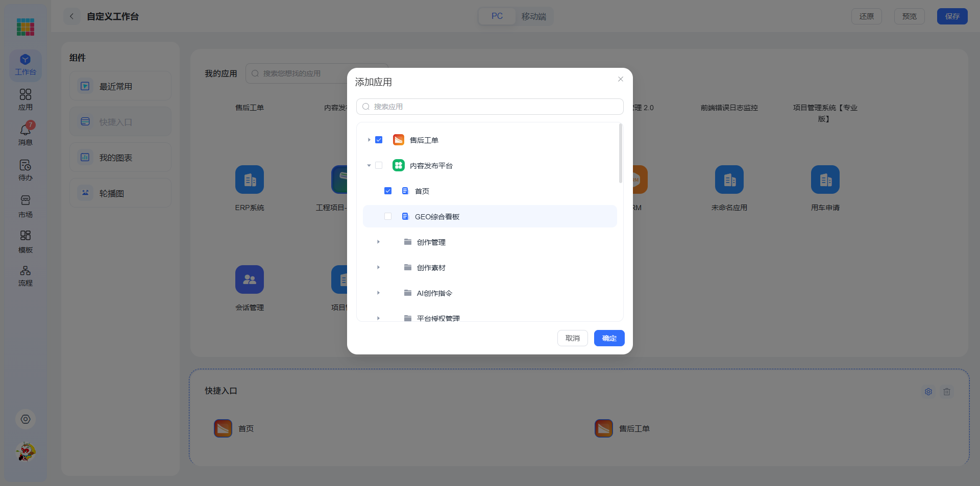Image resolution: width=980 pixels, height=486 pixels.
Task: Check the GEO综合看板 checkbox
Action: [388, 216]
